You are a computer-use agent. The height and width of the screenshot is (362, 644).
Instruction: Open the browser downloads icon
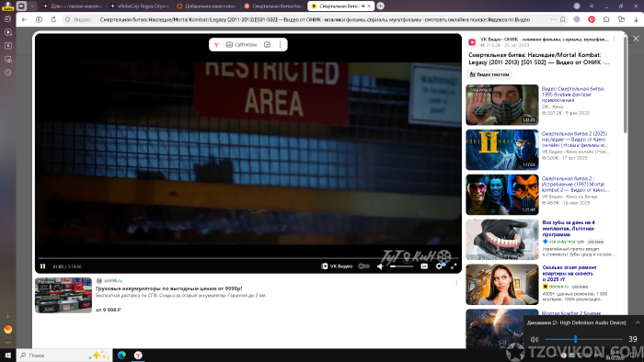(x=636, y=19)
